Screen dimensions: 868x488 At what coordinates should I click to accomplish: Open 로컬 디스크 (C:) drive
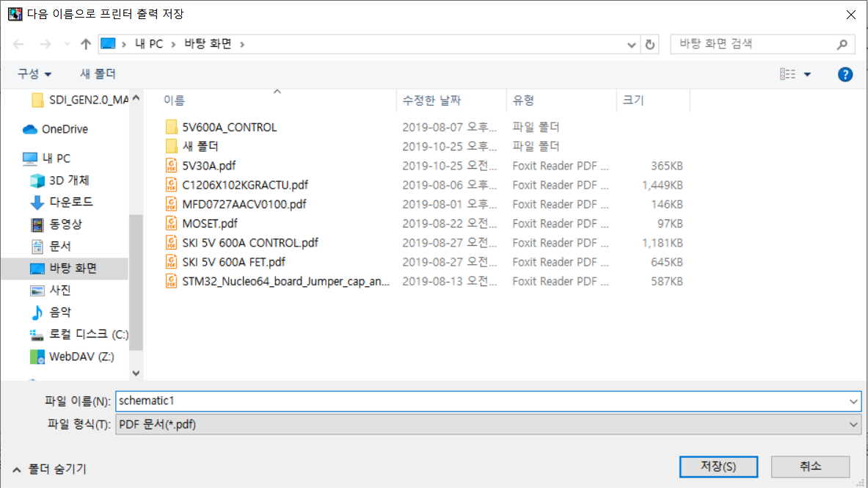tap(79, 335)
